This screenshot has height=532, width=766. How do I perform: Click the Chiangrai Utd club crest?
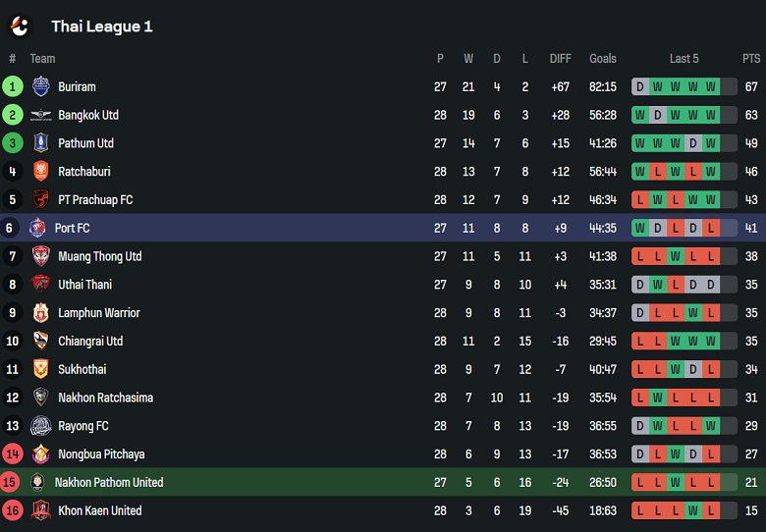(x=40, y=342)
